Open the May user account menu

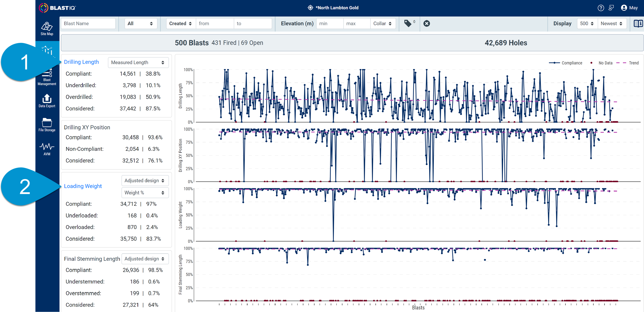(629, 8)
